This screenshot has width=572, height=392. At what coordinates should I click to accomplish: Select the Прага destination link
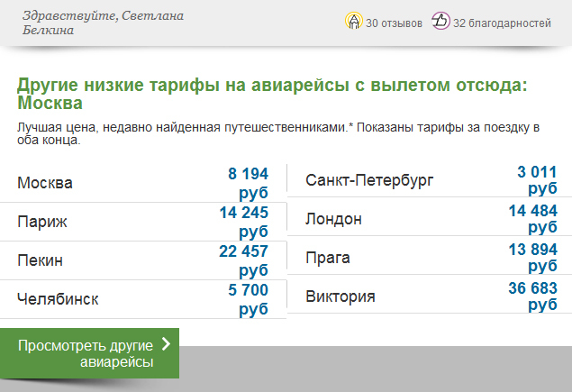(x=328, y=258)
